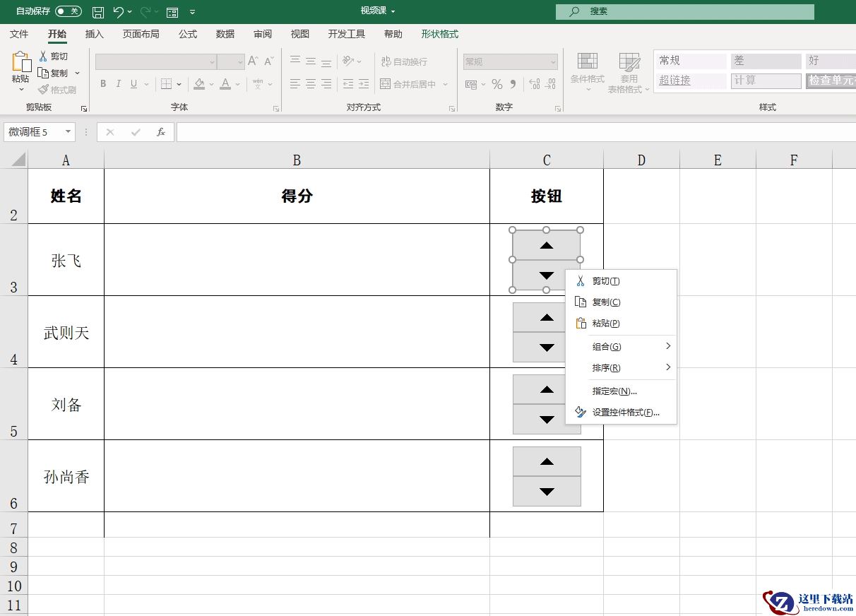Choose 剪切(T) from context menu

click(x=622, y=281)
